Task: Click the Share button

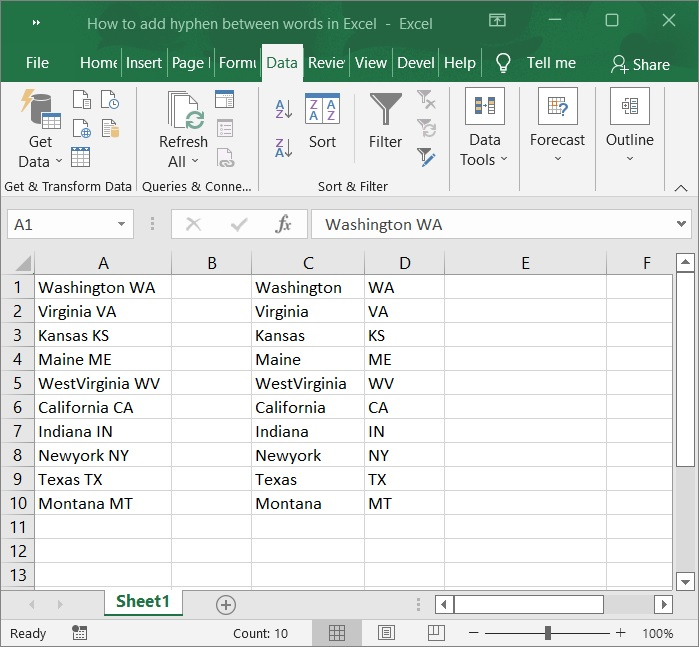Action: click(640, 64)
